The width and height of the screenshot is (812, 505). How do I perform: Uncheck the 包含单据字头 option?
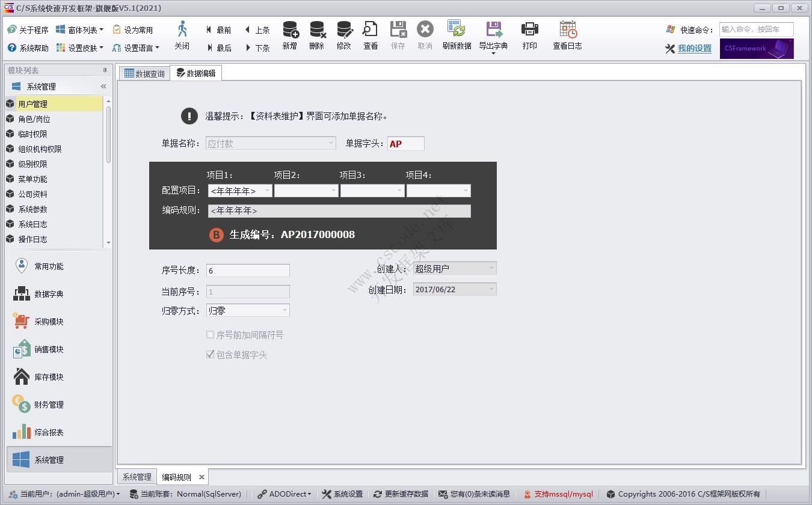210,355
